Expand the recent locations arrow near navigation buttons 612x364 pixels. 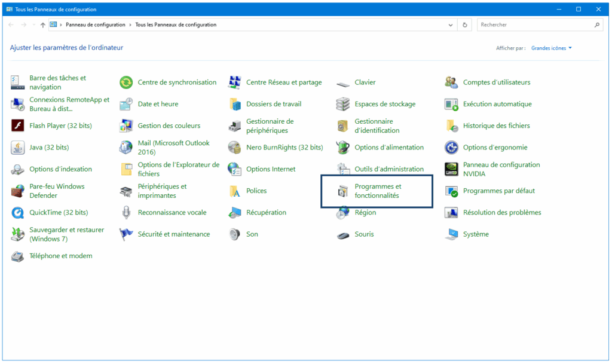pyautogui.click(x=33, y=25)
